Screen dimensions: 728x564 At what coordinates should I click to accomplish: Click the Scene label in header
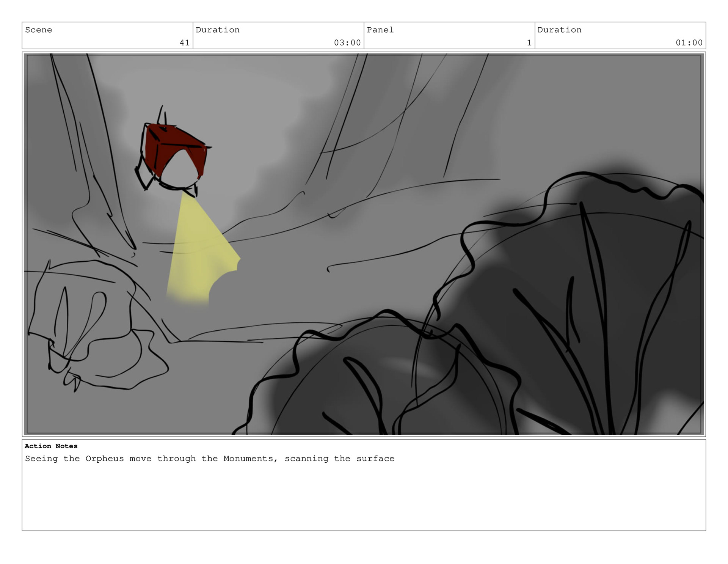point(38,30)
